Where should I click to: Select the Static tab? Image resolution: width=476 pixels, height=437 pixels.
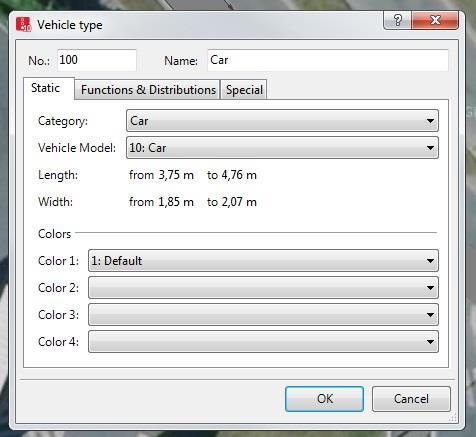tap(46, 88)
